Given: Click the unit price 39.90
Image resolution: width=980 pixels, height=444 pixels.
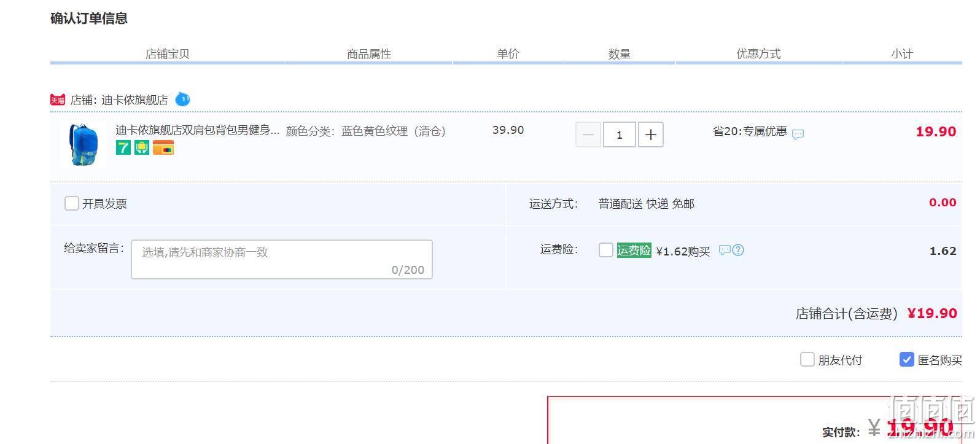Looking at the screenshot, I should (508, 130).
